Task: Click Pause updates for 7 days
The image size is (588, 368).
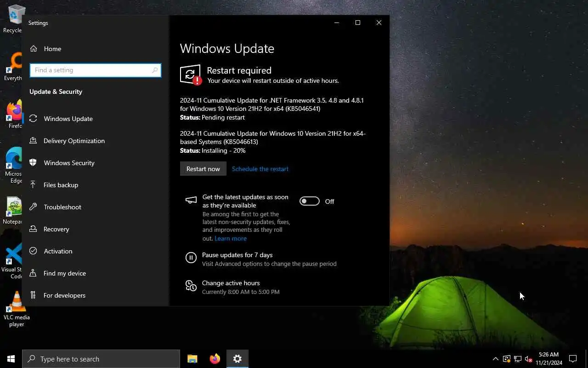Action: click(237, 255)
